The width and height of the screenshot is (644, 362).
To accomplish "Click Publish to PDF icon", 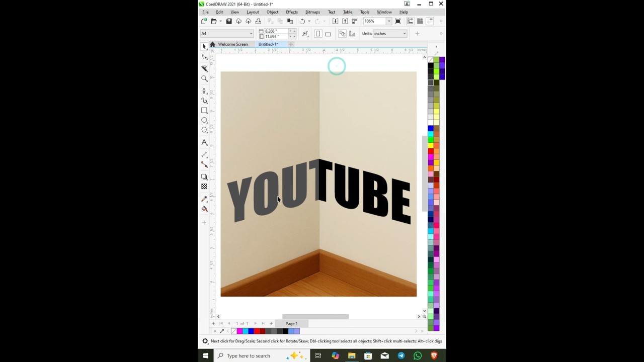I will [x=355, y=21].
